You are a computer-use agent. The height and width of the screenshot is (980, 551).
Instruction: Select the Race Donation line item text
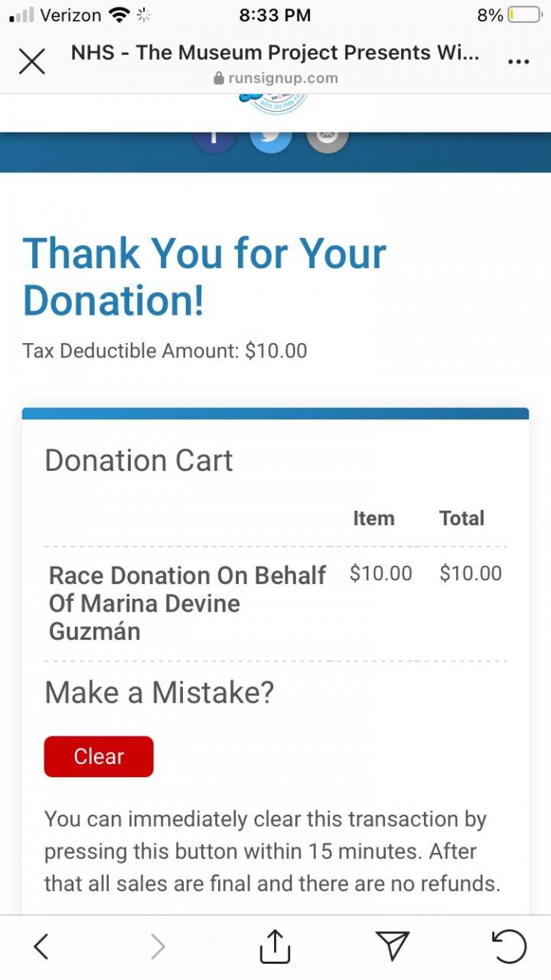[x=187, y=603]
